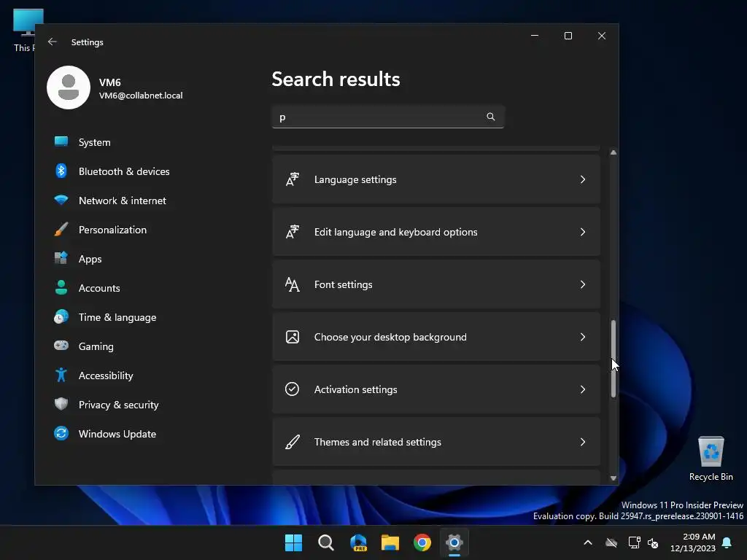Click the scrollbar up arrow

coord(613,152)
